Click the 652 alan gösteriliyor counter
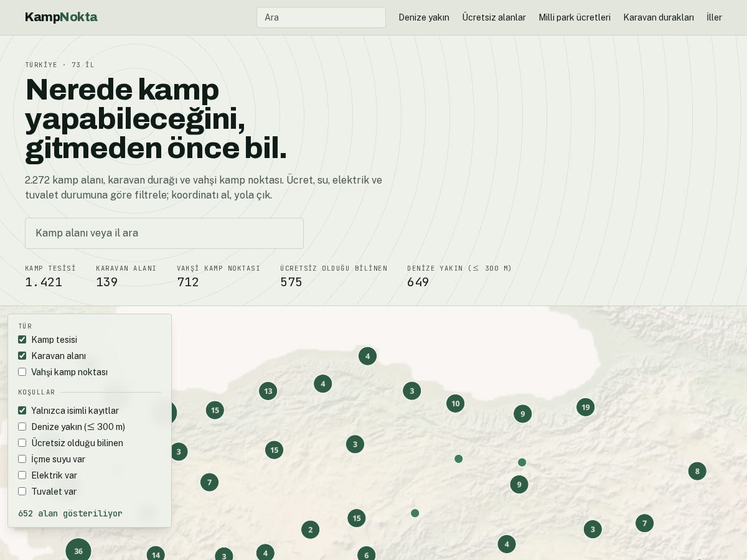This screenshot has height=560, width=747. pyautogui.click(x=70, y=513)
